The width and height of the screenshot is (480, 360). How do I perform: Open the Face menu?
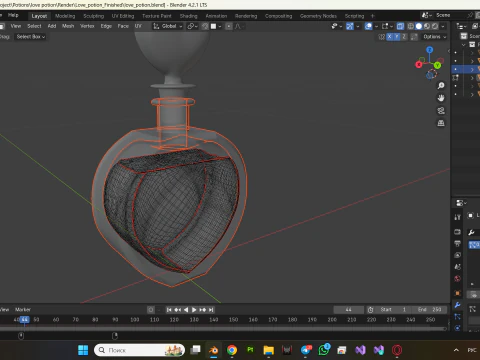123,26
